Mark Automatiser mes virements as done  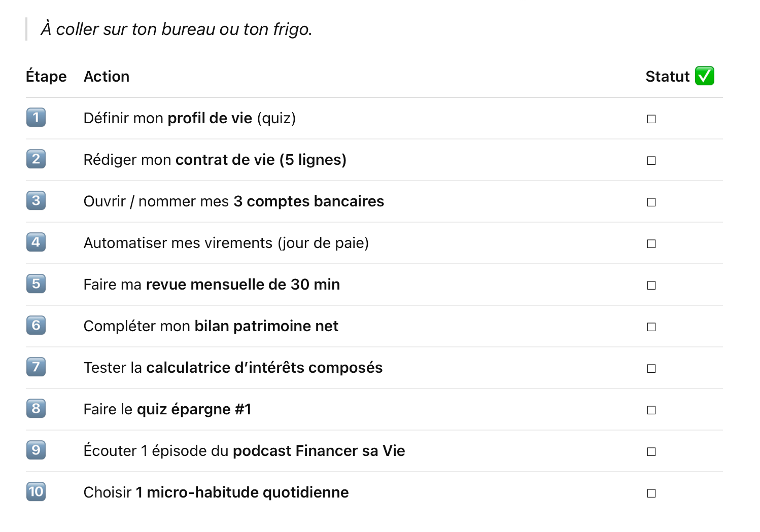651,244
